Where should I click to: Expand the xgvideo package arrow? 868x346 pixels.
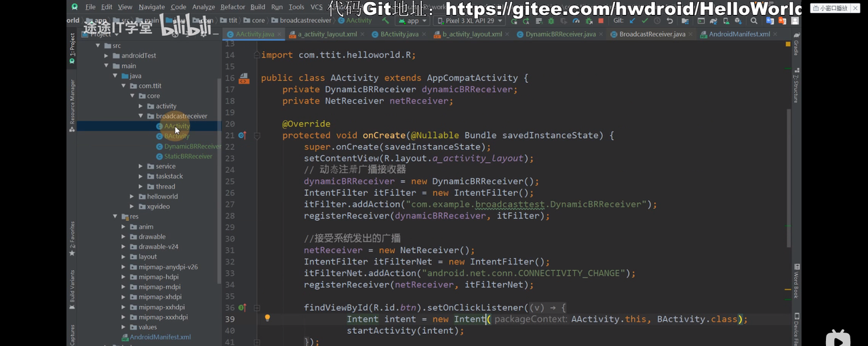pyautogui.click(x=132, y=206)
